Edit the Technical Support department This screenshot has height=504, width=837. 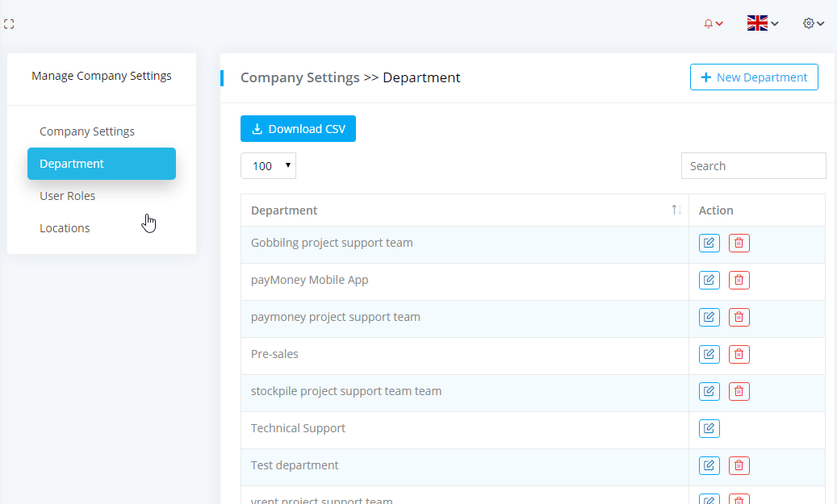pyautogui.click(x=709, y=428)
